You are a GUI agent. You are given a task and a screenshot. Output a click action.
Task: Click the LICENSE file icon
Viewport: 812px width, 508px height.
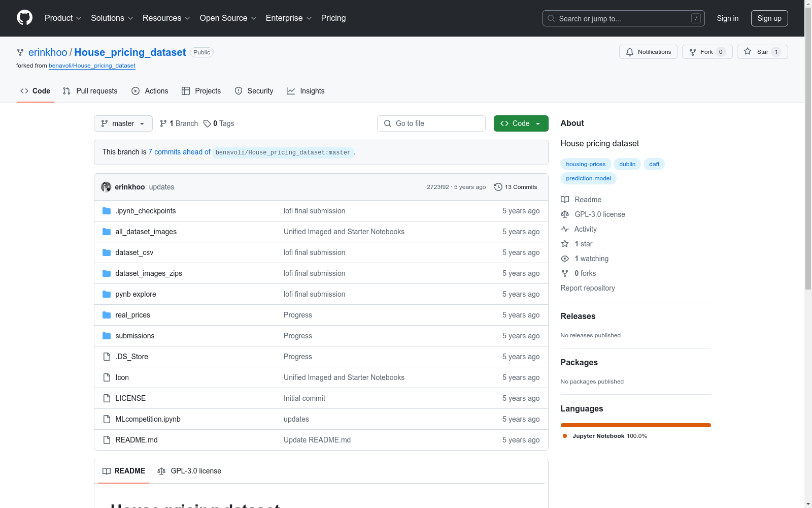point(107,398)
